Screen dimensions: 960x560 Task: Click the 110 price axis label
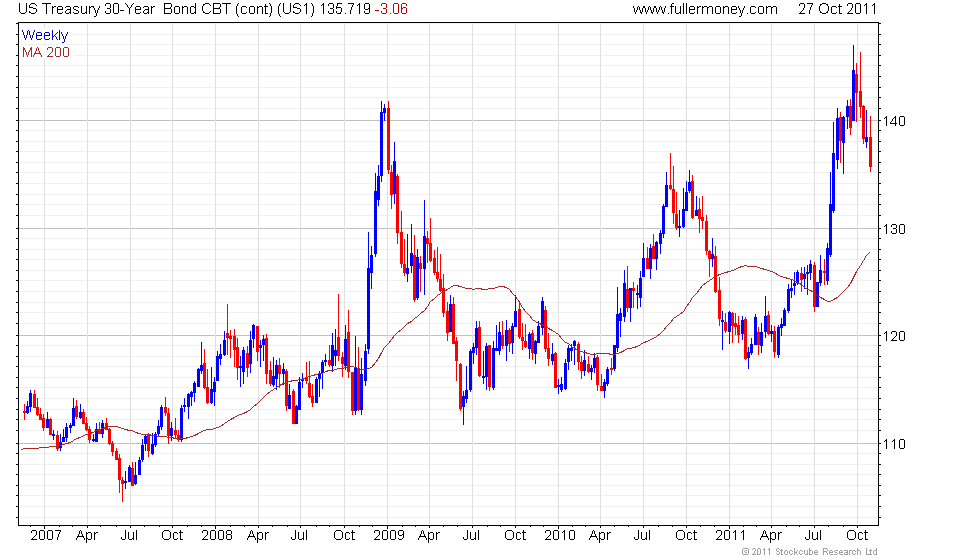(x=894, y=444)
